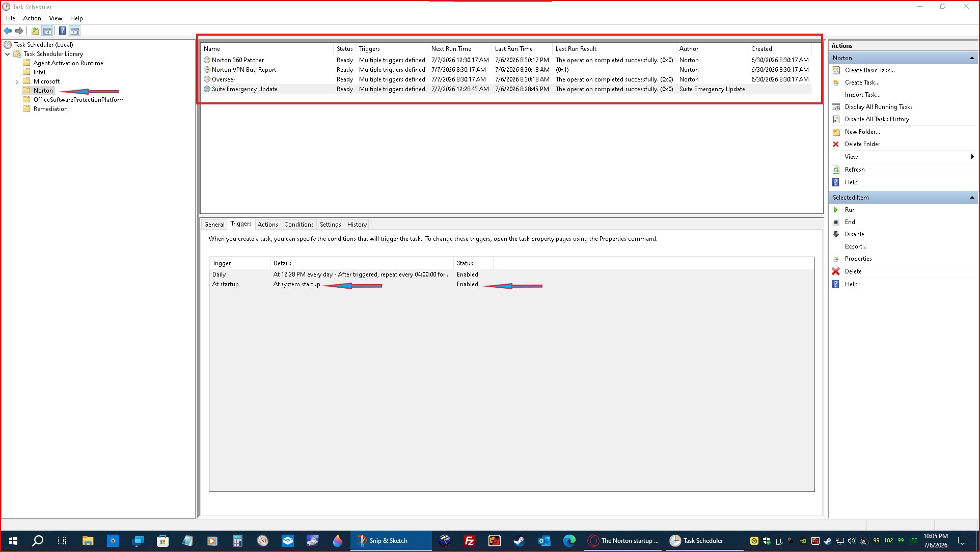Click the red X Delete task action
The height and width of the screenshot is (552, 980).
tap(853, 271)
